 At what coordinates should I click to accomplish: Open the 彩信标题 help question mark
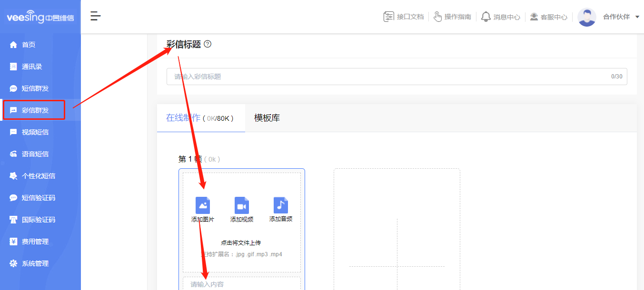point(207,44)
